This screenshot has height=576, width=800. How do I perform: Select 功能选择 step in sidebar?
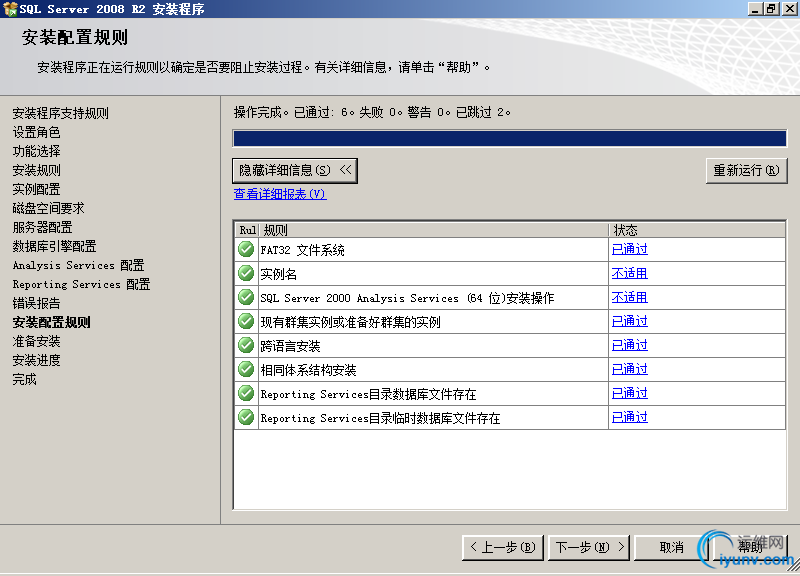pyautogui.click(x=36, y=151)
